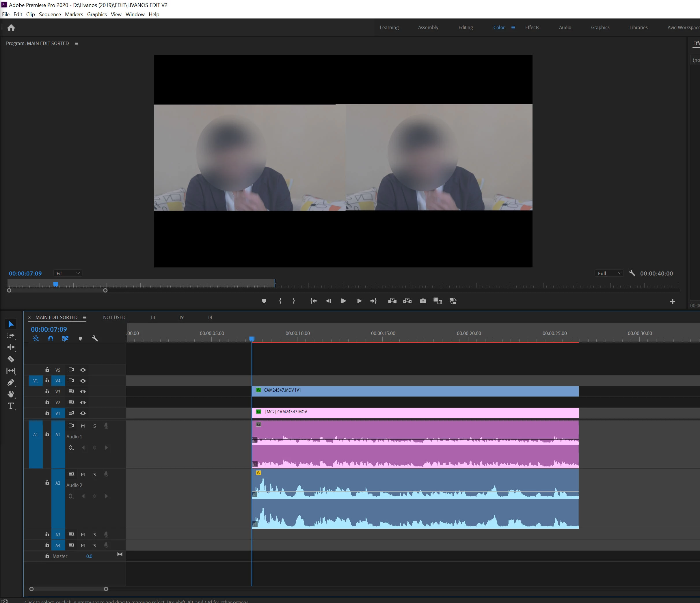Screen dimensions: 700x603
Task: Mute the Audio 1 track
Action: [x=83, y=426]
